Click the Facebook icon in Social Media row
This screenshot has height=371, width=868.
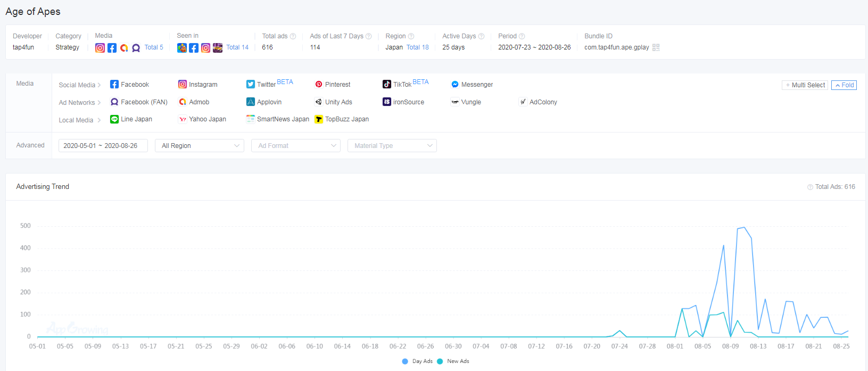click(x=114, y=85)
